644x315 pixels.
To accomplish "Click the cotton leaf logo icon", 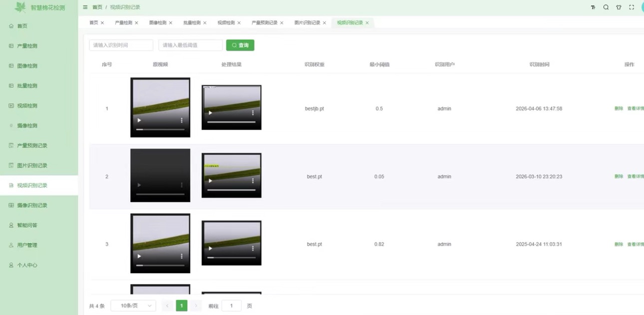I will tap(20, 7).
